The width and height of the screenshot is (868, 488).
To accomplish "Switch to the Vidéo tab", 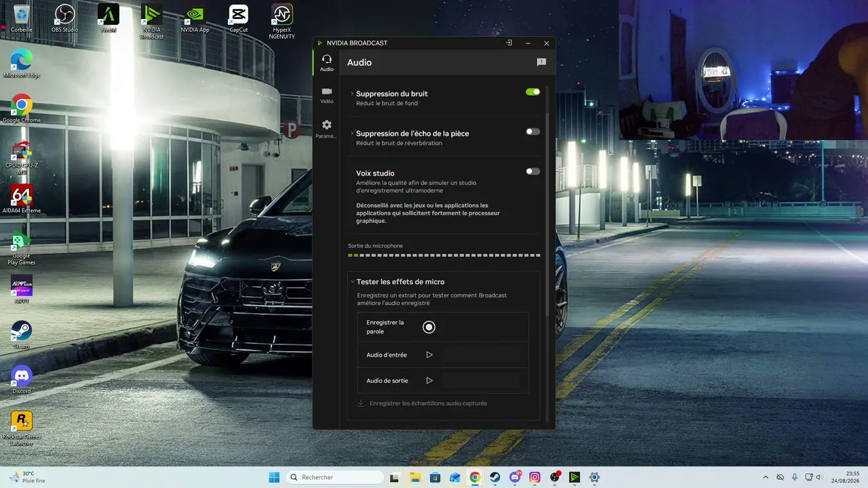I will pos(327,95).
